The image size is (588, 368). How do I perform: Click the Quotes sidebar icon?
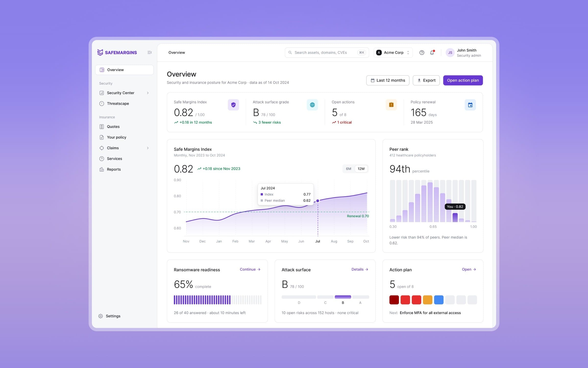tap(102, 127)
